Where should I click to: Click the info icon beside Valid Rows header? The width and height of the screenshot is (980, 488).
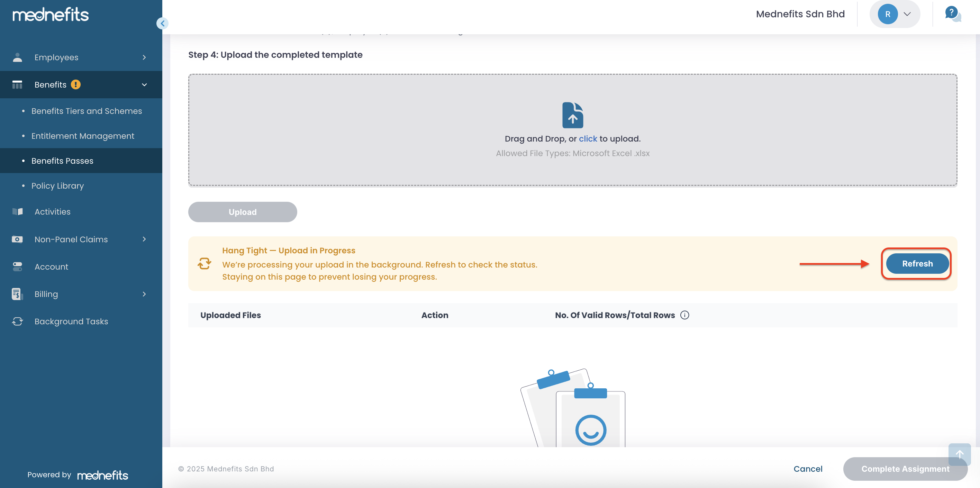tap(684, 315)
